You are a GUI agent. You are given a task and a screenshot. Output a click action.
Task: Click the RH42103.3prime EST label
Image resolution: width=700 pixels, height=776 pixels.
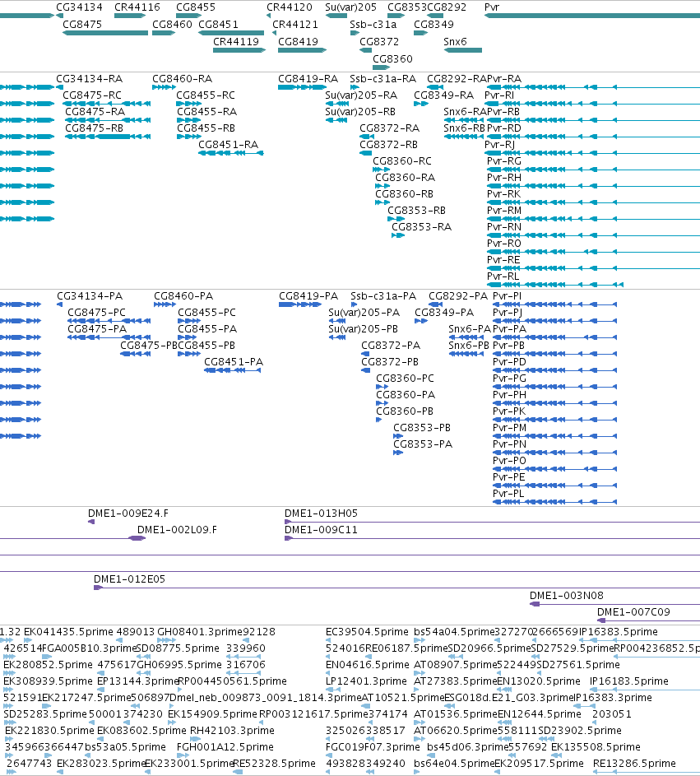232,731
